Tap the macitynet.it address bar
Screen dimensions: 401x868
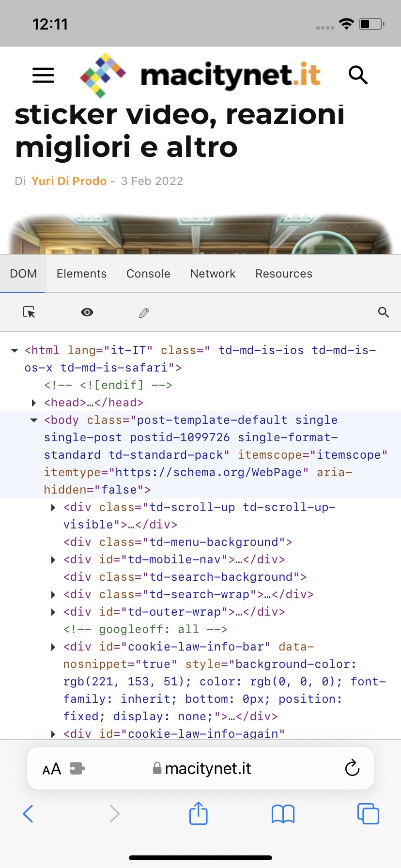[x=200, y=768]
